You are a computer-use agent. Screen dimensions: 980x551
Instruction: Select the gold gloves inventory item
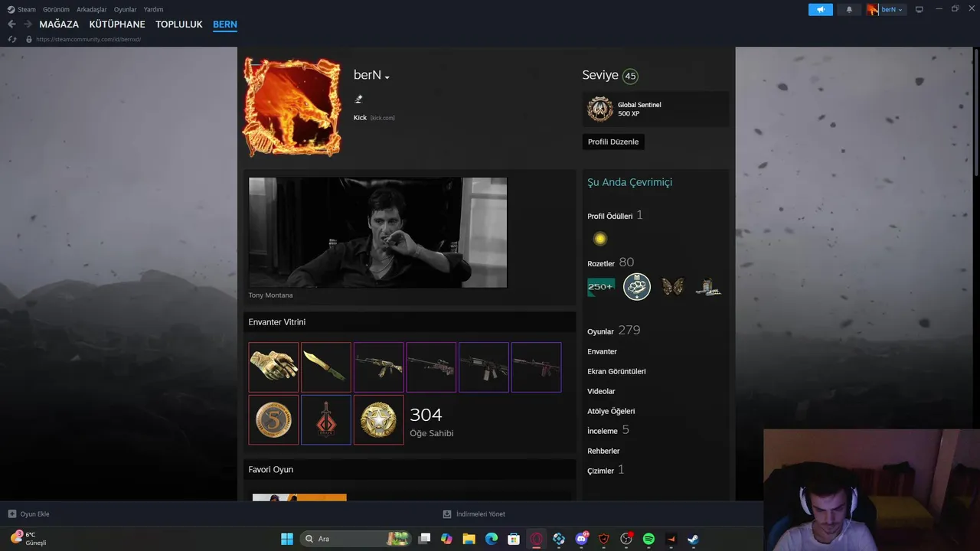click(273, 367)
